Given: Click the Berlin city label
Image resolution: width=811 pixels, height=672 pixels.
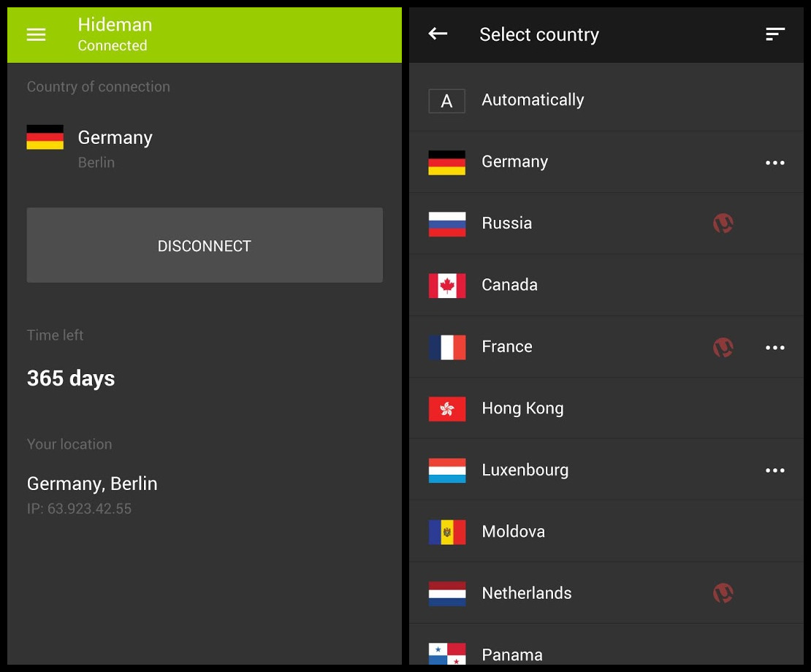Looking at the screenshot, I should tap(96, 162).
